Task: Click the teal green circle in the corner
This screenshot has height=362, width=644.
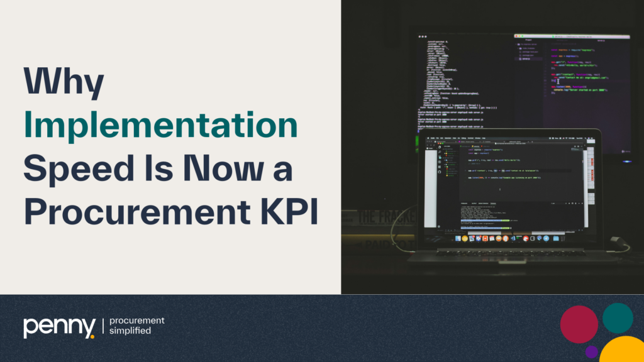Action: point(617,317)
